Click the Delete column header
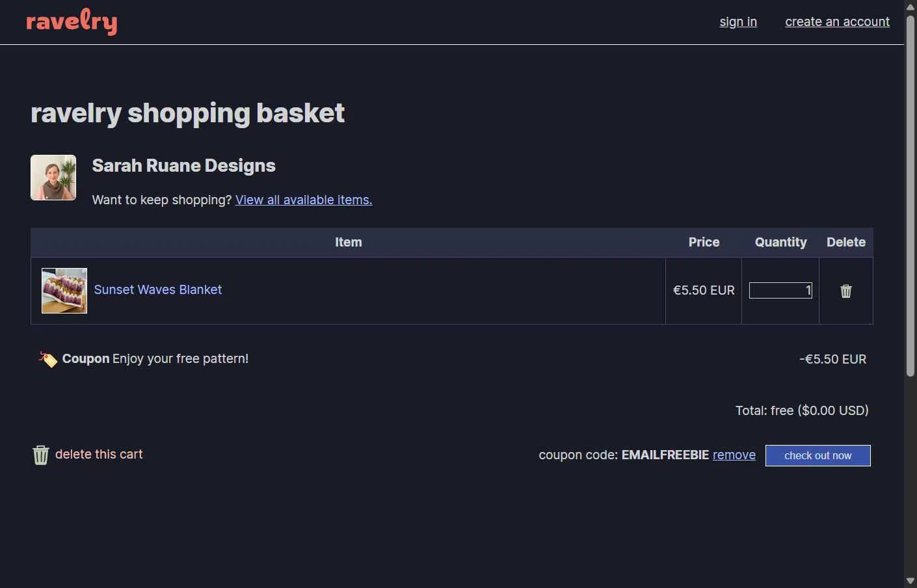Viewport: 917px width, 588px height. coord(846,242)
